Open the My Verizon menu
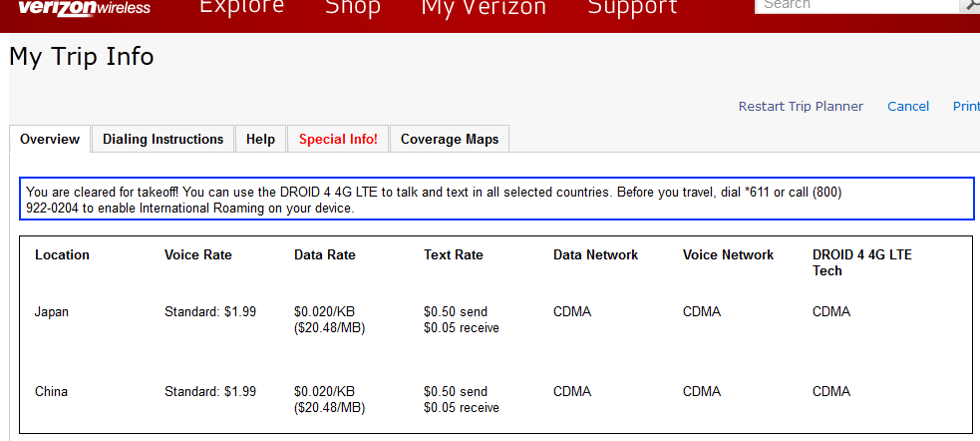Image resolution: width=980 pixels, height=441 pixels. 484,8
